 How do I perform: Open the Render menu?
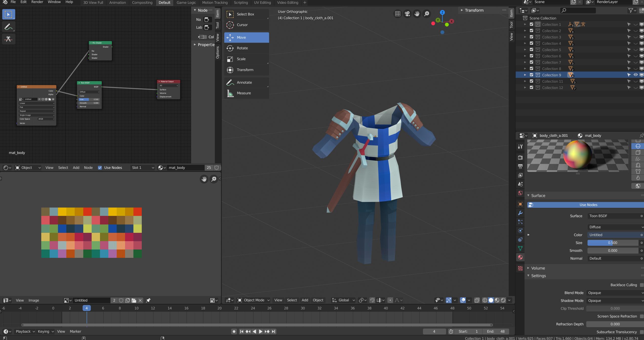[x=37, y=2]
